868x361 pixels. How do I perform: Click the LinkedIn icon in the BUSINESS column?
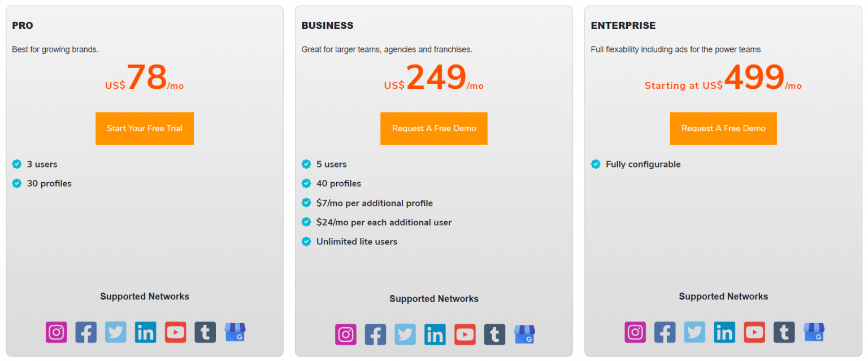tap(435, 334)
